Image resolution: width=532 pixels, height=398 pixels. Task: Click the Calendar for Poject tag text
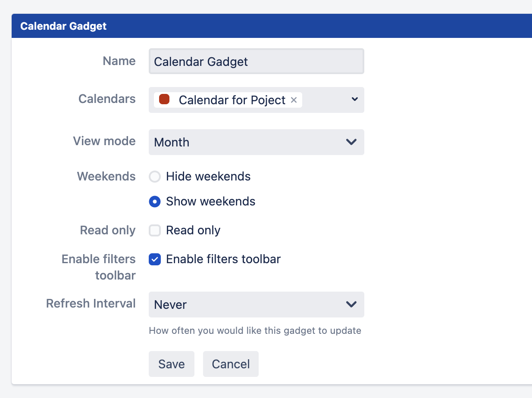coord(232,100)
